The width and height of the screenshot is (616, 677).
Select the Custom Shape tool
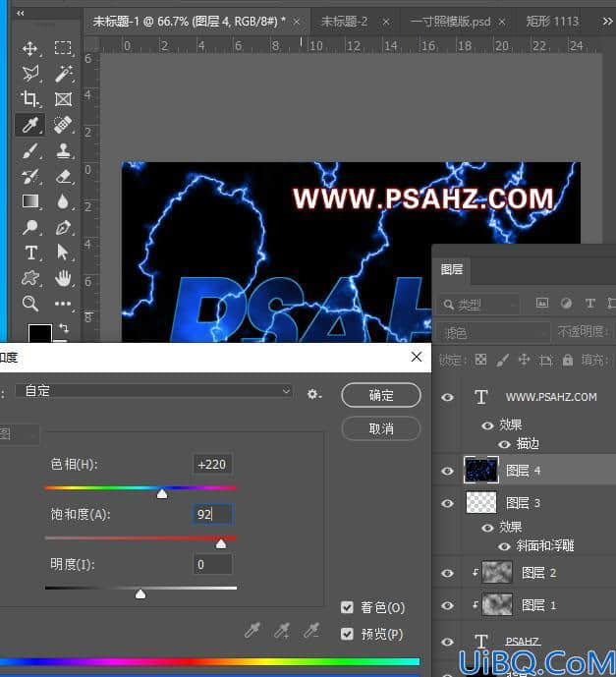click(30, 278)
